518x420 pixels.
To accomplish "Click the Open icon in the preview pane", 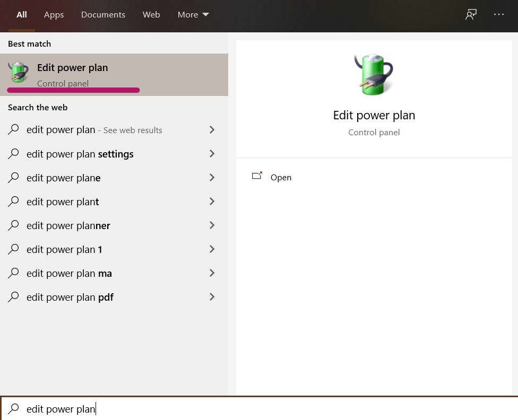I will 257,176.
